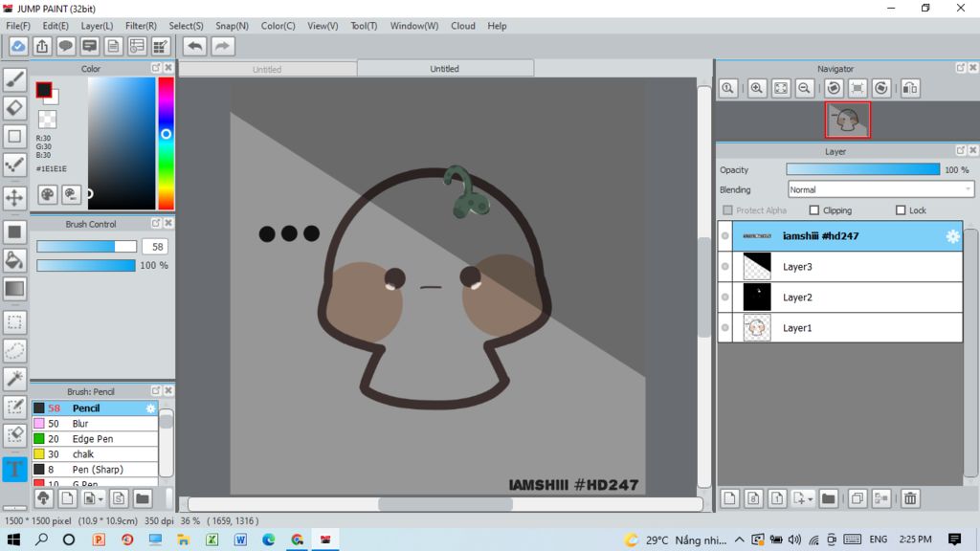The width and height of the screenshot is (980, 551).
Task: Select Layer1 in the layer list
Action: [847, 328]
